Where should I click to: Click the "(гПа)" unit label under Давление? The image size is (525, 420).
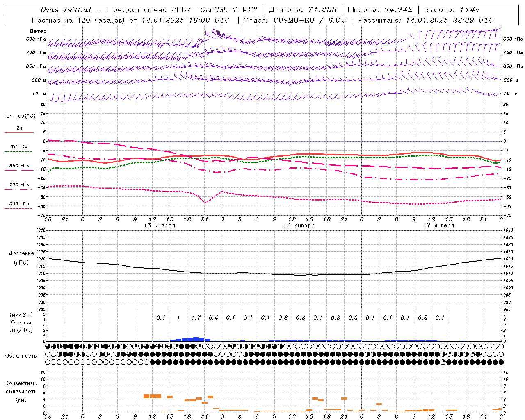[x=21, y=262]
